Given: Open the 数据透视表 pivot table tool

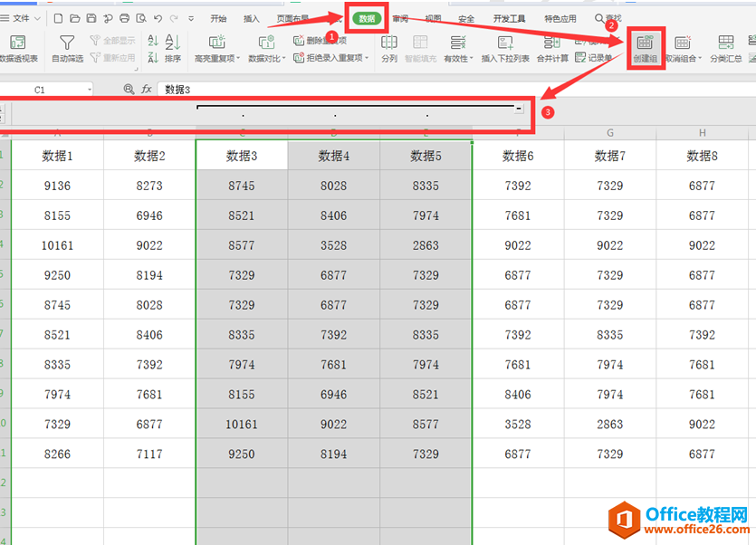Looking at the screenshot, I should click(18, 48).
